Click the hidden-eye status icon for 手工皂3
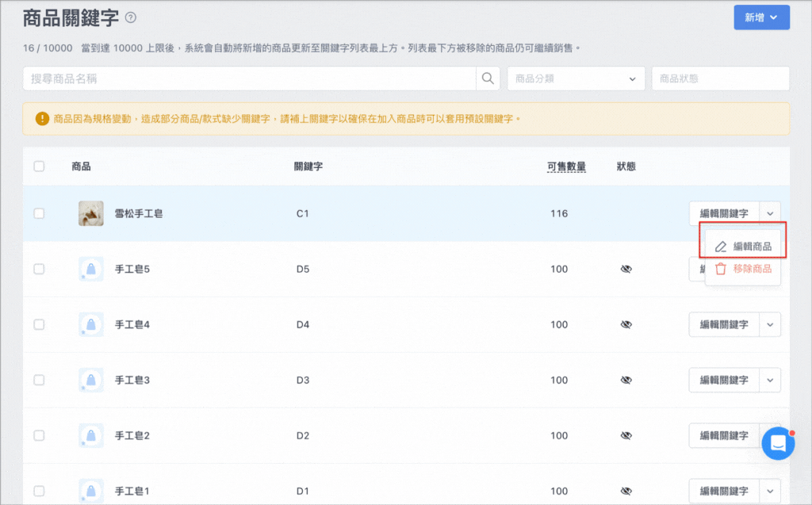Image resolution: width=812 pixels, height=505 pixels. pyautogui.click(x=626, y=380)
